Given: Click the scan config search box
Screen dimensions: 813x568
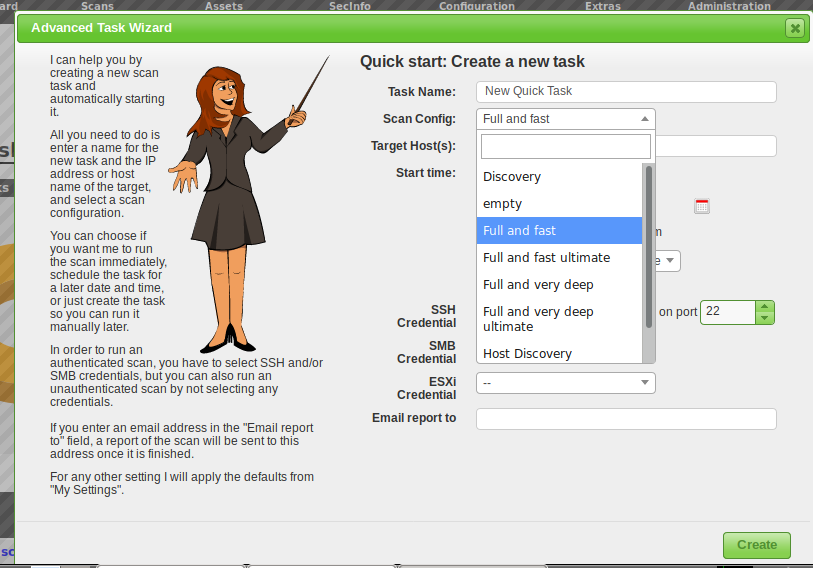Looking at the screenshot, I should click(x=565, y=147).
